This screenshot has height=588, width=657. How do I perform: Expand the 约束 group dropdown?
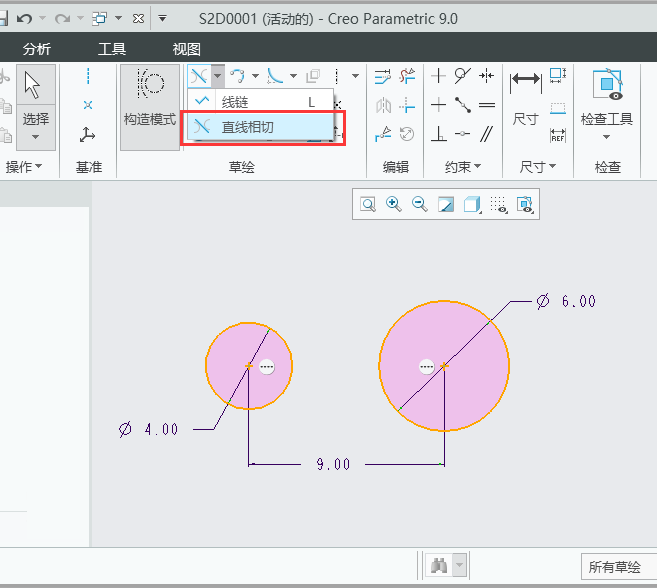[x=463, y=167]
